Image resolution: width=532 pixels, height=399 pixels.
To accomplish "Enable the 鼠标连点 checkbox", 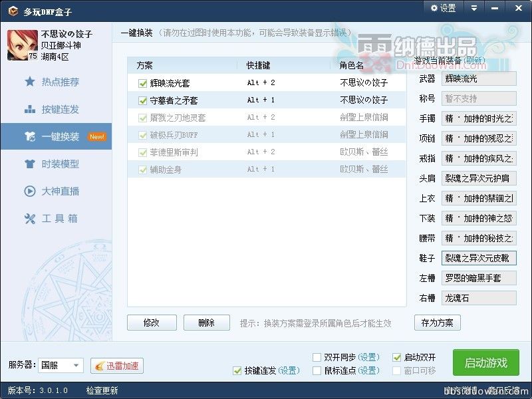I will tap(317, 370).
